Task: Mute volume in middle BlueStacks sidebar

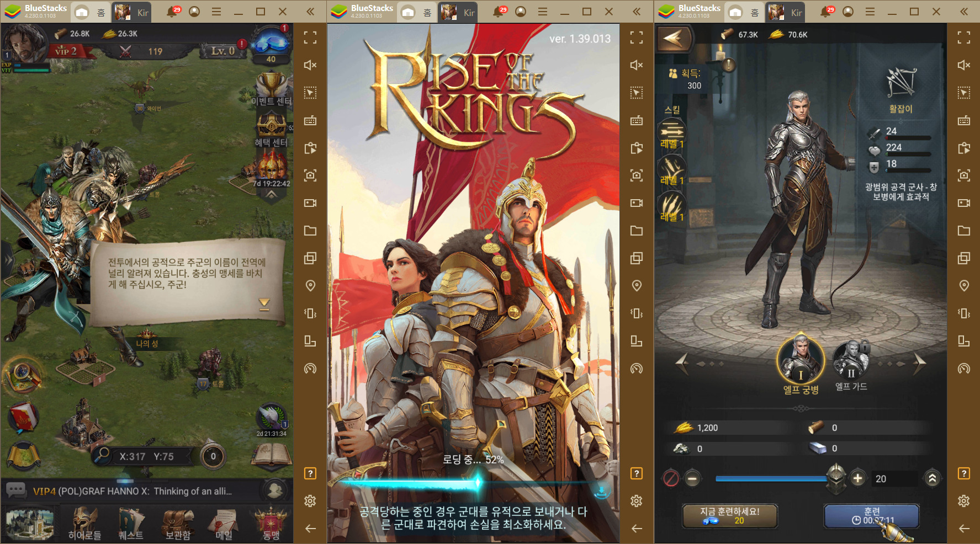Action: 637,65
